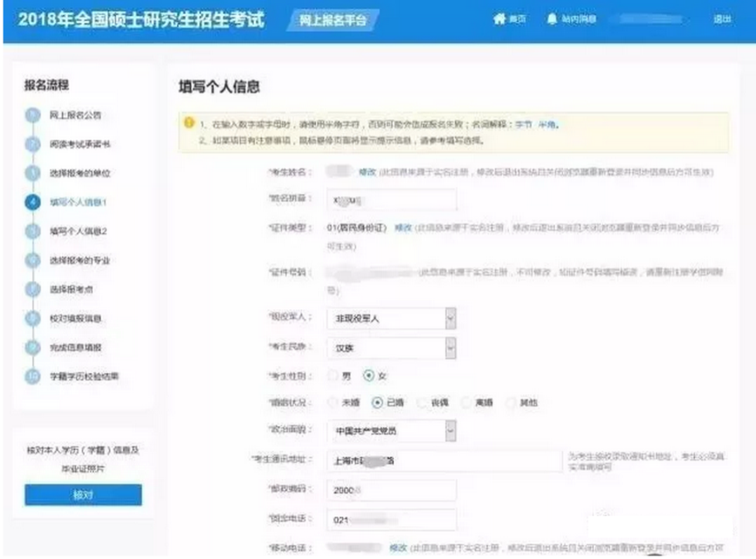756x559 pixels.
Task: Click the 修改 link next to 证件类型
Action: pos(402,227)
